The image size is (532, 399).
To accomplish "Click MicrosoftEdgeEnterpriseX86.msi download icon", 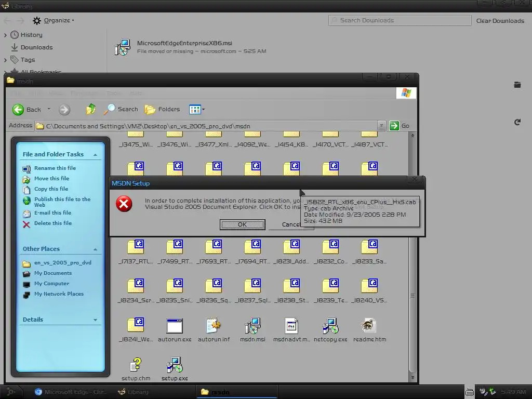I will click(123, 47).
